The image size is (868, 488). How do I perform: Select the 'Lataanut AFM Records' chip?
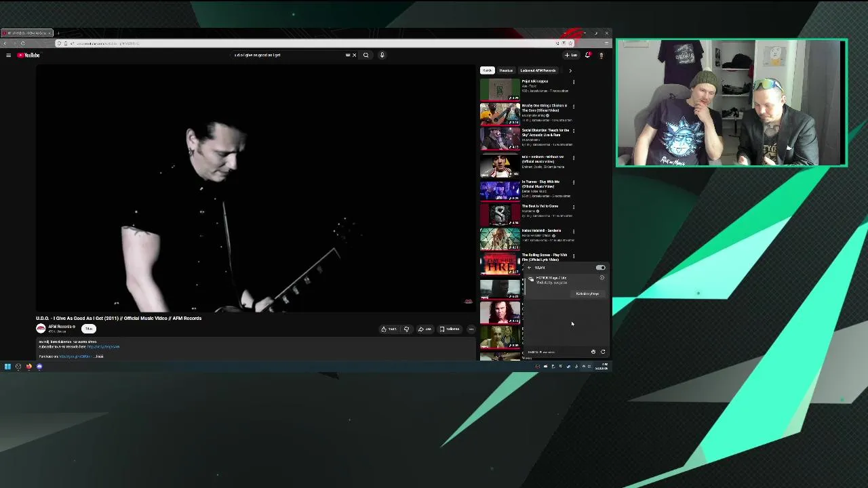pyautogui.click(x=538, y=70)
